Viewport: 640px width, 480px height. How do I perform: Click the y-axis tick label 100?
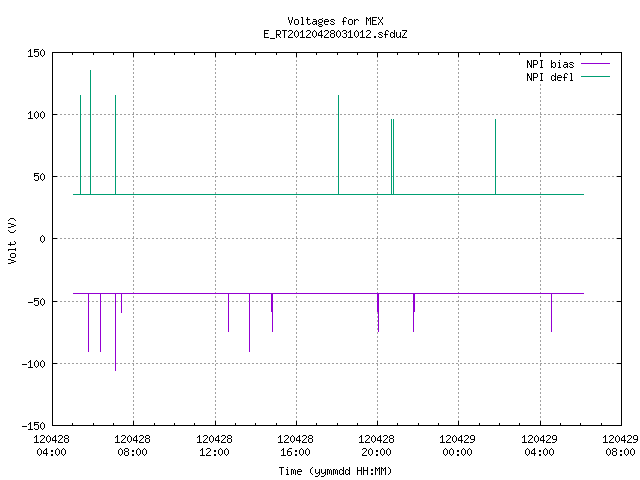coord(36,115)
